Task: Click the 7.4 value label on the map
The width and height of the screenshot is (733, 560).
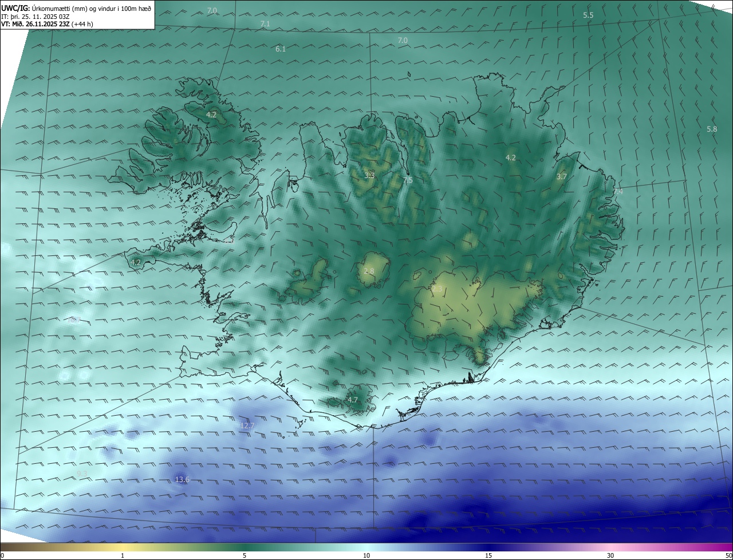Action: (618, 191)
